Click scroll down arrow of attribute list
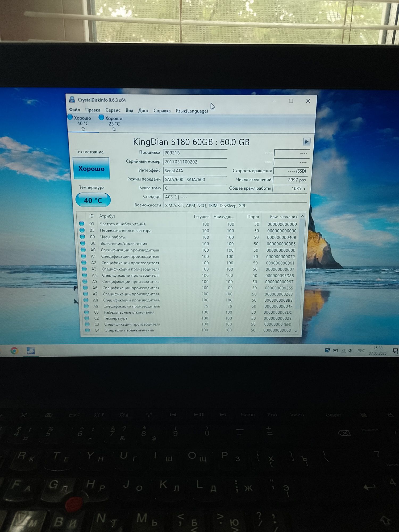The height and width of the screenshot is (532, 399). [296, 331]
